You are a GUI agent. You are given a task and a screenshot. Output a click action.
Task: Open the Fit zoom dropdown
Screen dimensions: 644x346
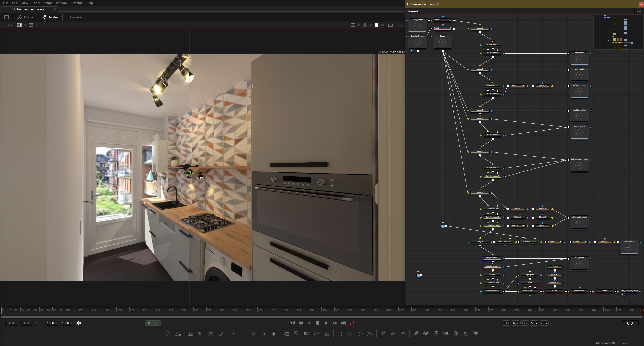point(9,25)
